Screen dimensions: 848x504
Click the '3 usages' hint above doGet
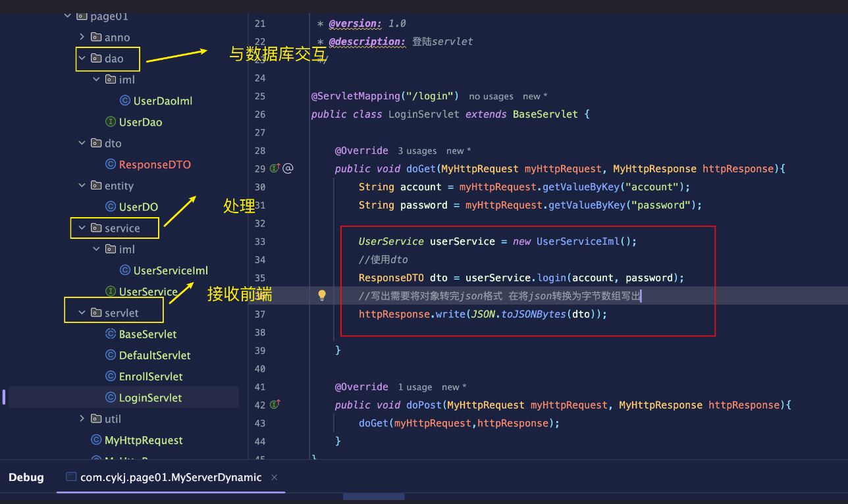click(x=417, y=151)
